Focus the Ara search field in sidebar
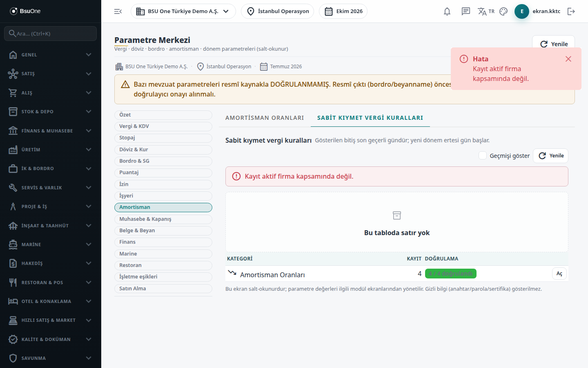This screenshot has height=368, width=588. coord(51,34)
